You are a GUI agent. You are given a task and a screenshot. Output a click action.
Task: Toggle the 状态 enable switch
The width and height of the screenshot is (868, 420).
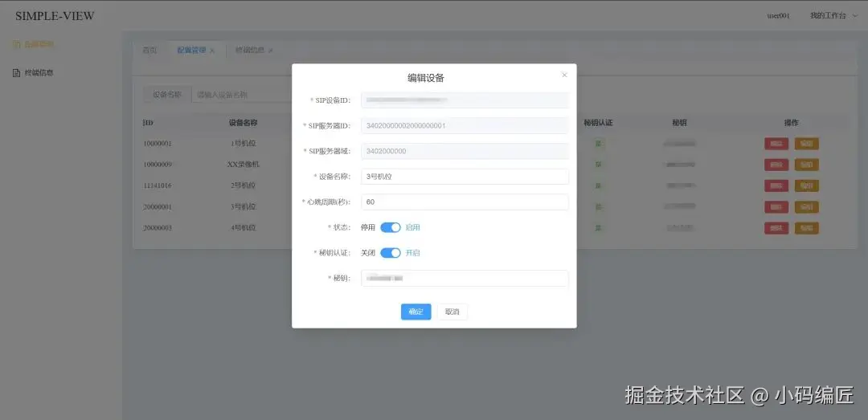coord(391,227)
